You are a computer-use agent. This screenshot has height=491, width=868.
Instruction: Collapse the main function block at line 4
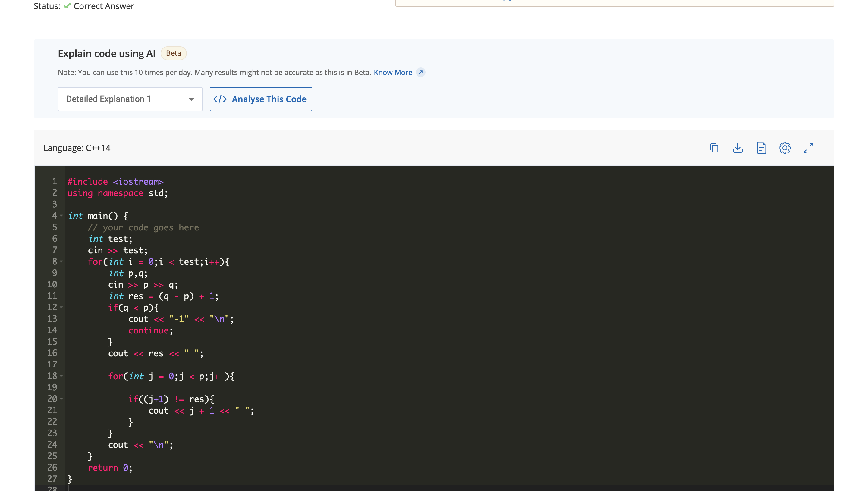click(x=61, y=216)
